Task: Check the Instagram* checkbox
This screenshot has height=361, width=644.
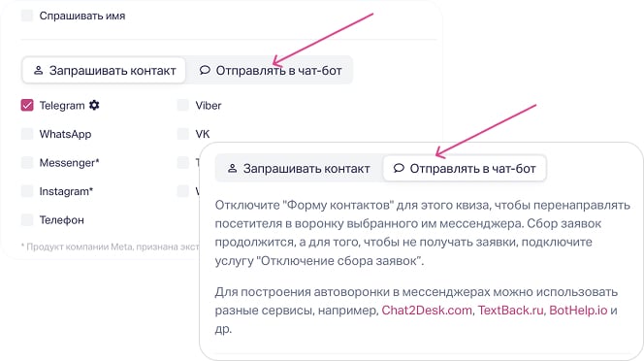Action: coord(27,191)
